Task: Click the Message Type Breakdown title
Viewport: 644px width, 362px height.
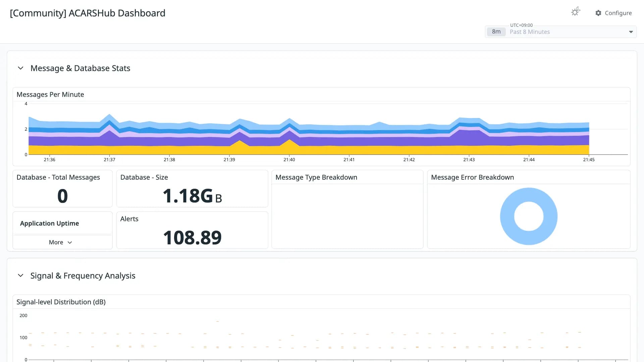Action: click(x=316, y=177)
